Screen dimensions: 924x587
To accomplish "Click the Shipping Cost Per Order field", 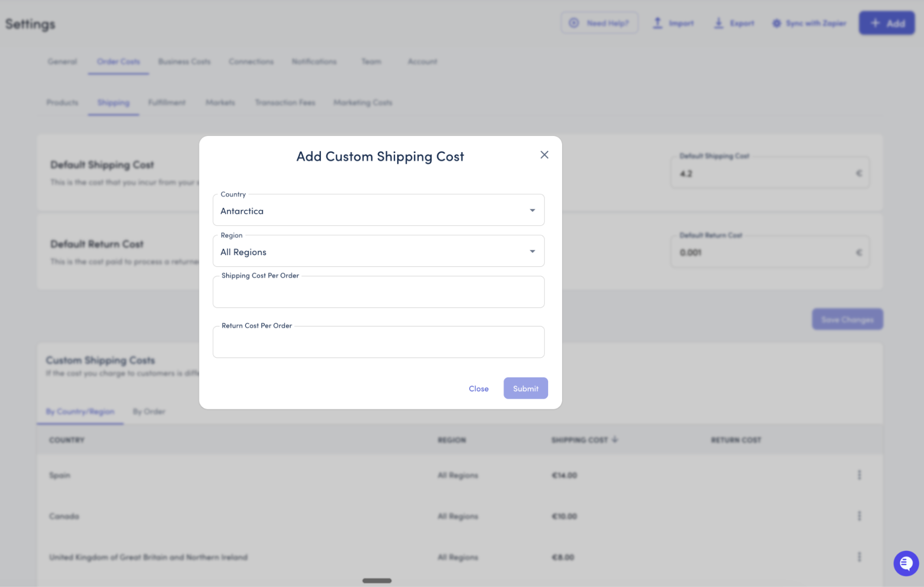I will [x=378, y=292].
